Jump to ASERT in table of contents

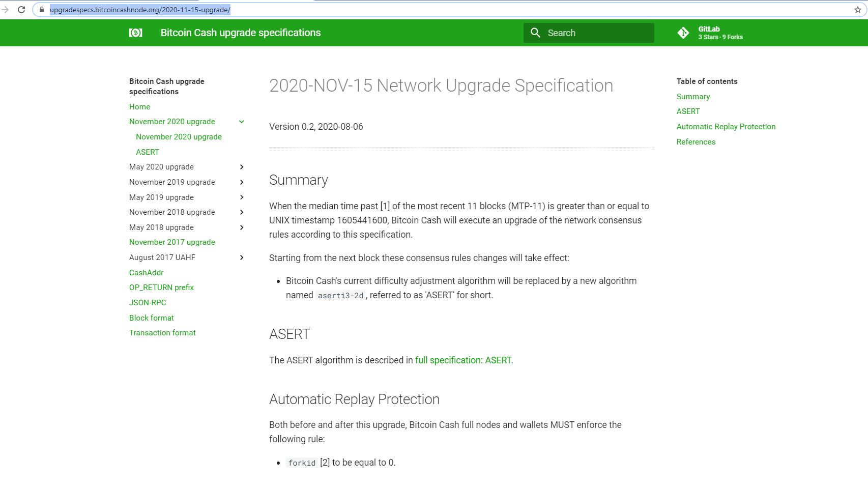click(688, 111)
